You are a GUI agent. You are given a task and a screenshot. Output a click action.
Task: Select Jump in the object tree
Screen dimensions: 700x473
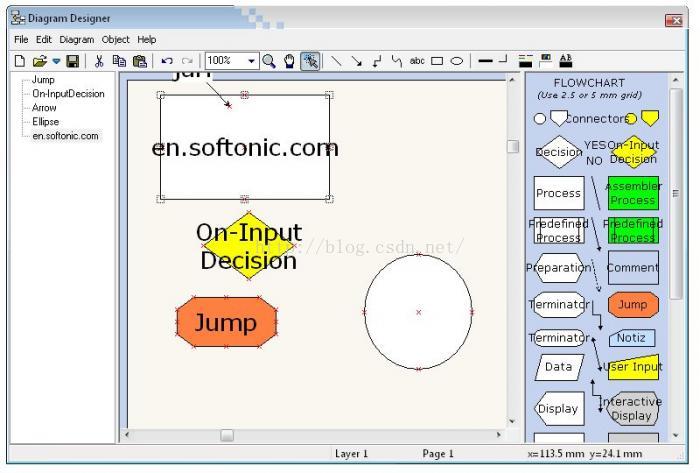(x=43, y=80)
